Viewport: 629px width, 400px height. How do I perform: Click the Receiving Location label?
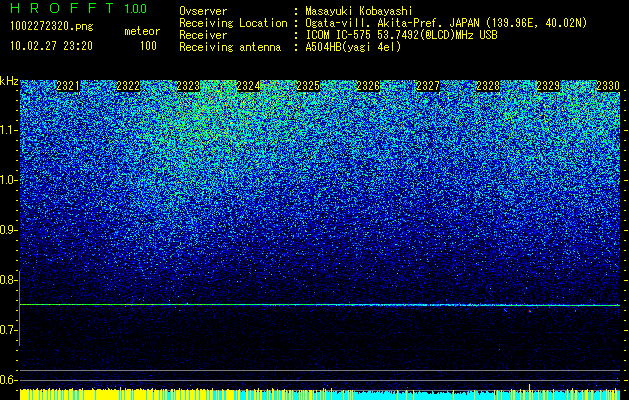(x=233, y=23)
